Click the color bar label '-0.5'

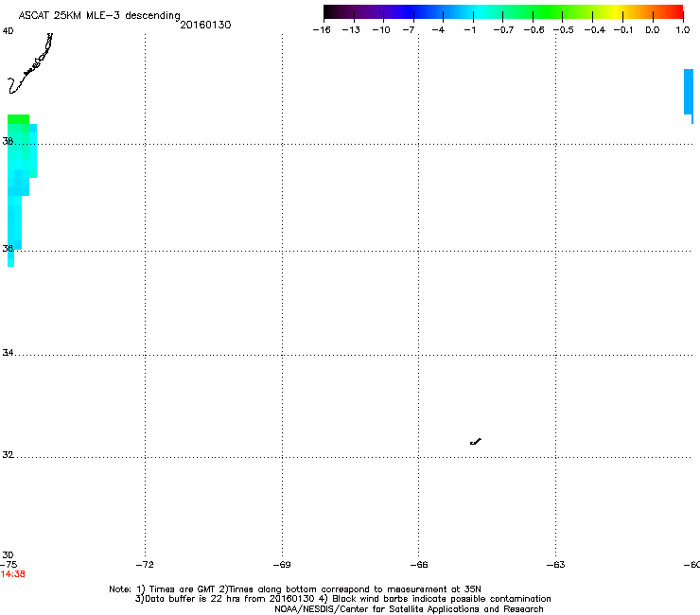point(564,30)
